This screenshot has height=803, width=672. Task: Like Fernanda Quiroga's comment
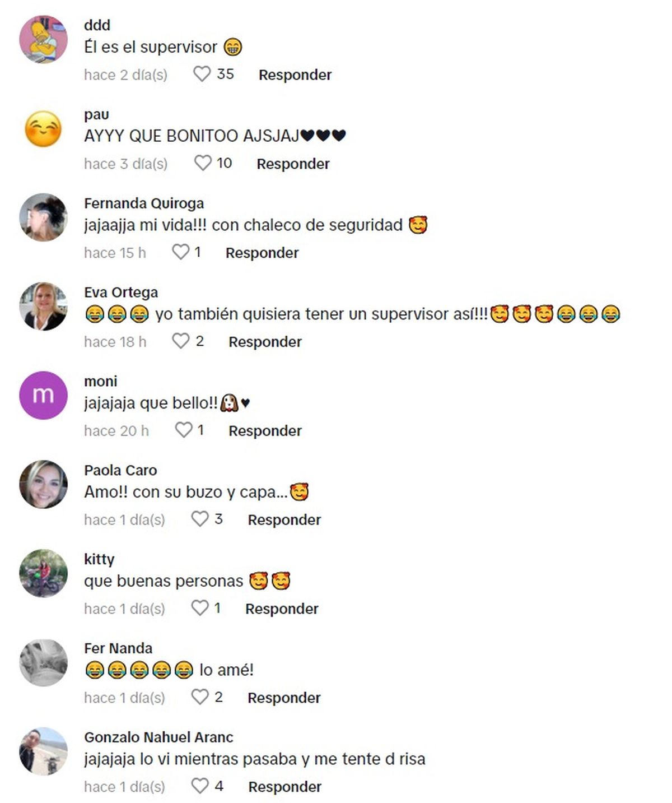180,252
